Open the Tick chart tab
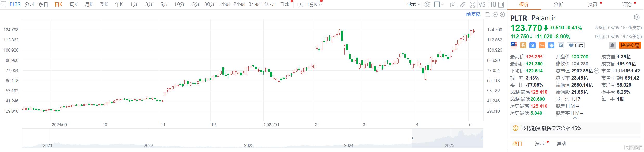 click(285, 4)
